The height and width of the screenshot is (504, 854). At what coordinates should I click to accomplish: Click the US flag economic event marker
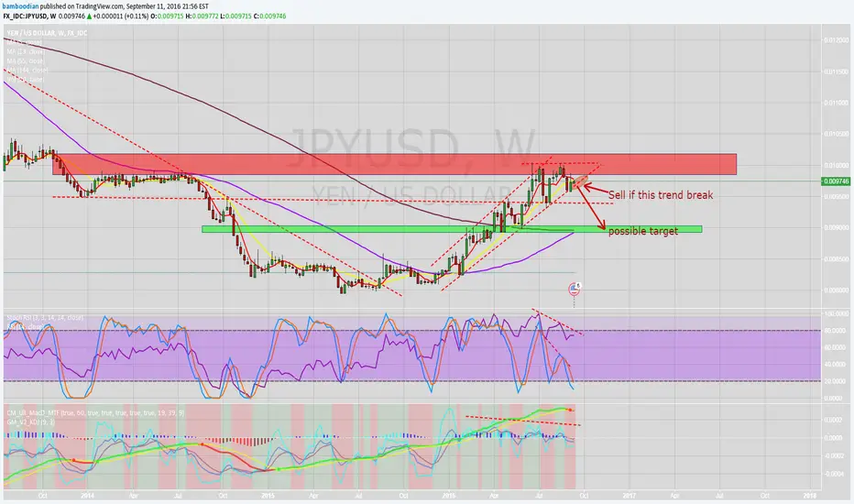(x=574, y=289)
